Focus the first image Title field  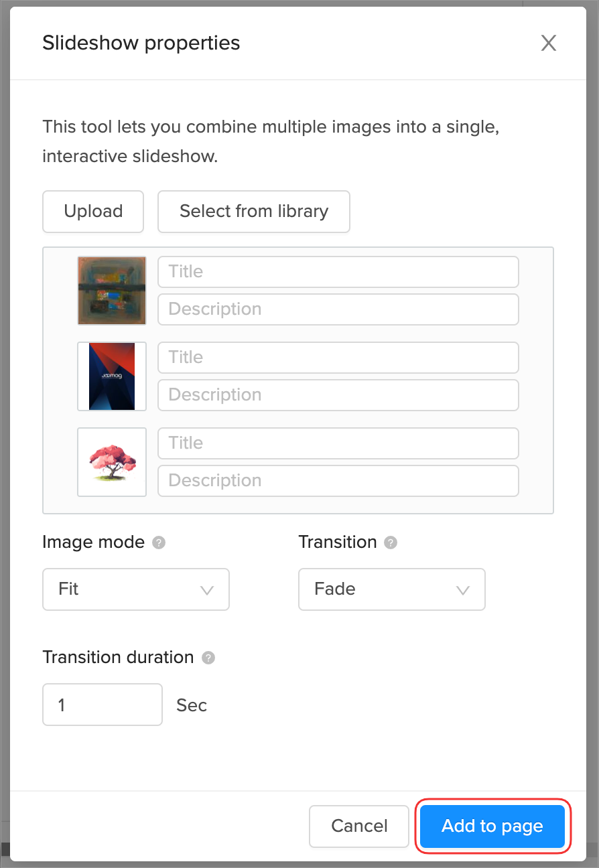[338, 272]
